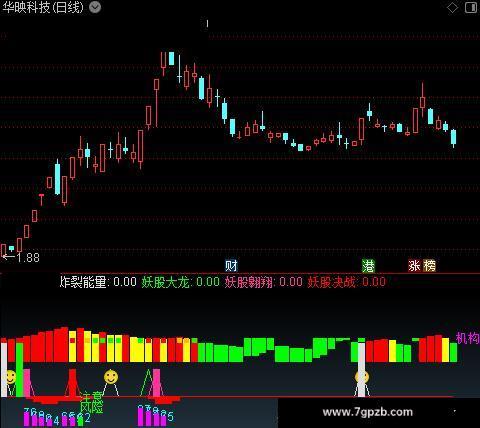Open the www.7gpzb.com link

(x=367, y=412)
